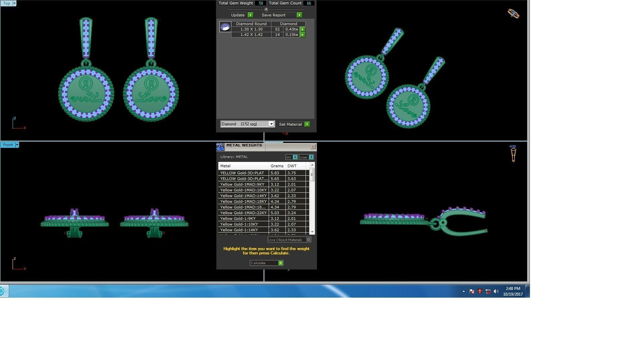644x362 pixels.
Task: Open the Diamond (3.52 spg) material dropdown
Action: click(271, 124)
